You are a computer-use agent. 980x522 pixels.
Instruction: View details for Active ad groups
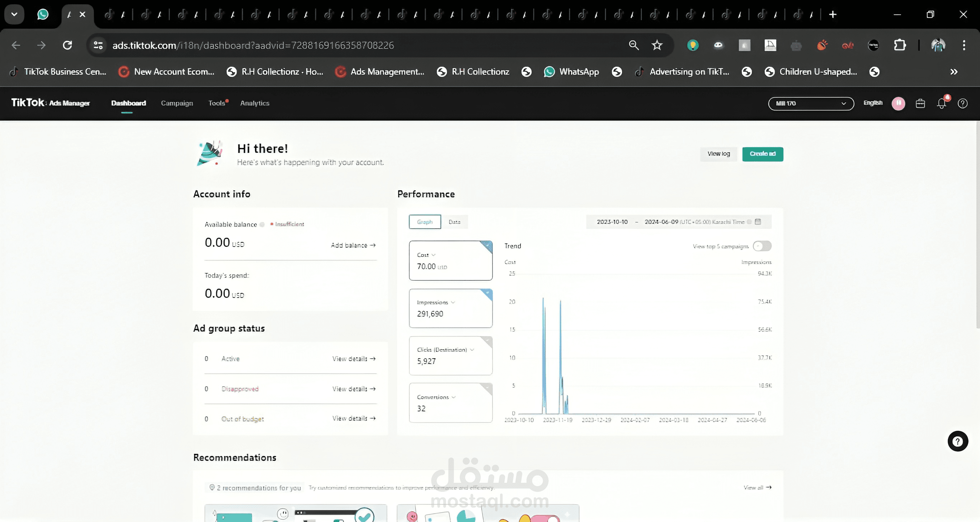click(x=354, y=359)
